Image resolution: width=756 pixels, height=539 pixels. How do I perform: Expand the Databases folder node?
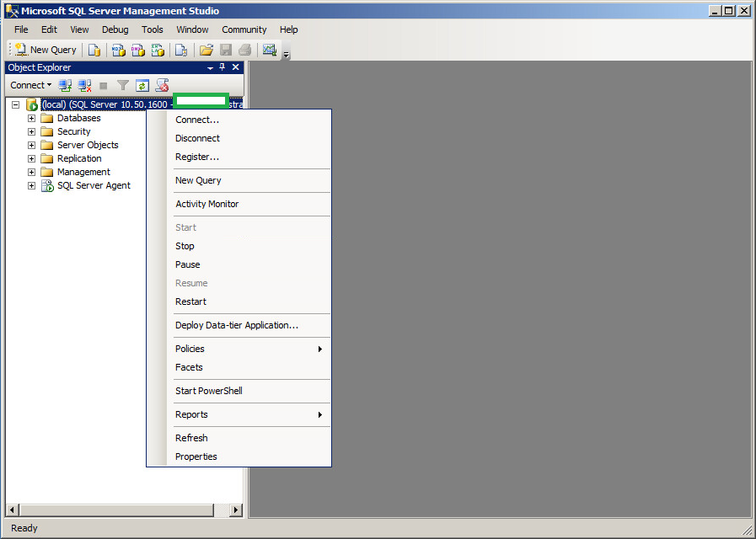pyautogui.click(x=31, y=118)
